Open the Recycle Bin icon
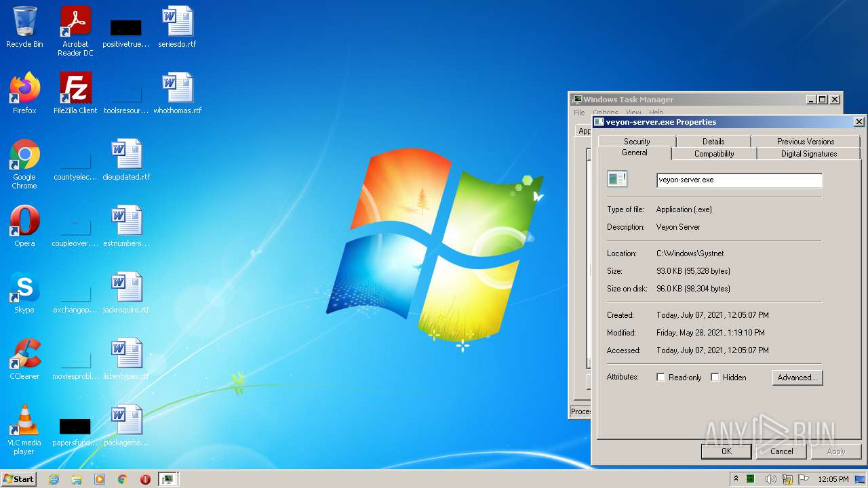Viewport: 868px width, 488px height. click(x=24, y=27)
